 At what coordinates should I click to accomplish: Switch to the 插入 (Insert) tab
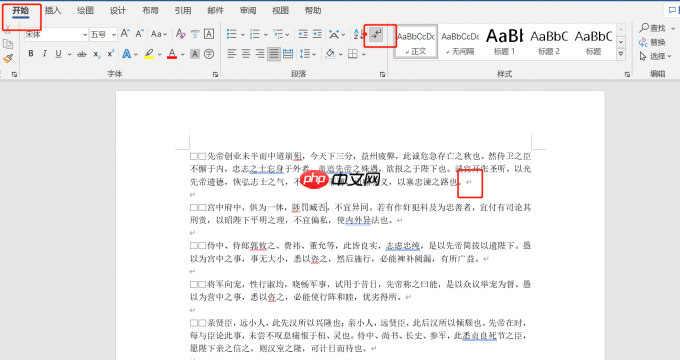(x=53, y=10)
